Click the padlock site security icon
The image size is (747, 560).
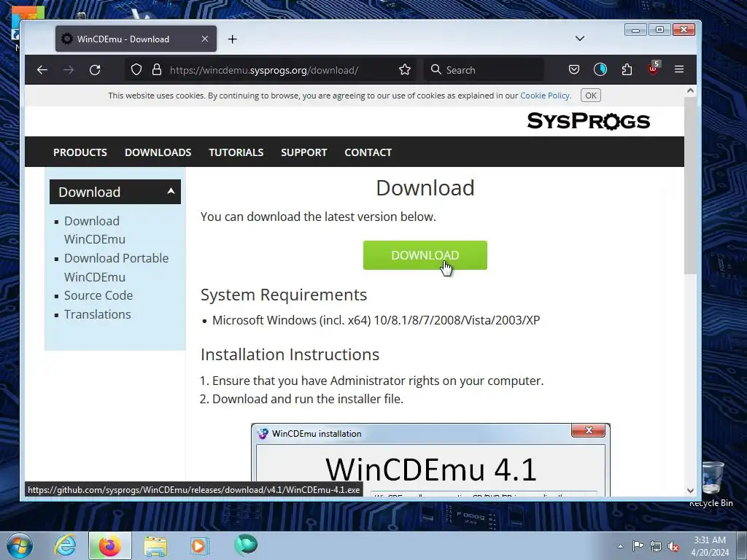[157, 70]
